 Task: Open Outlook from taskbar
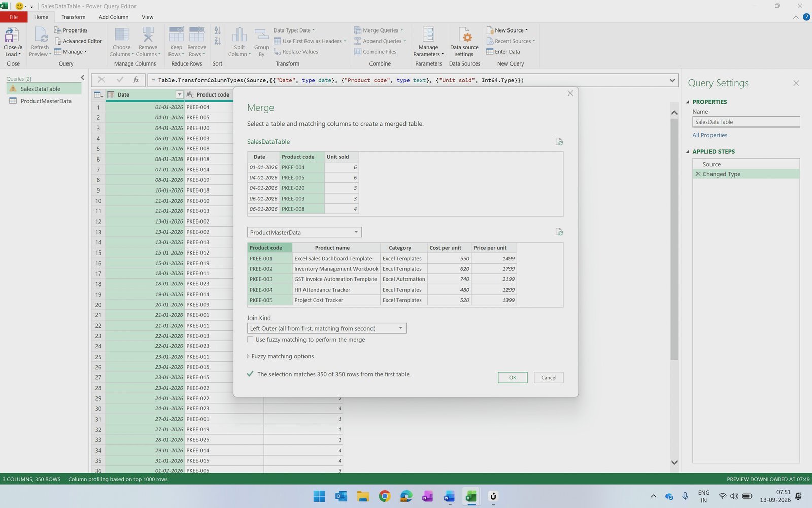[341, 496]
